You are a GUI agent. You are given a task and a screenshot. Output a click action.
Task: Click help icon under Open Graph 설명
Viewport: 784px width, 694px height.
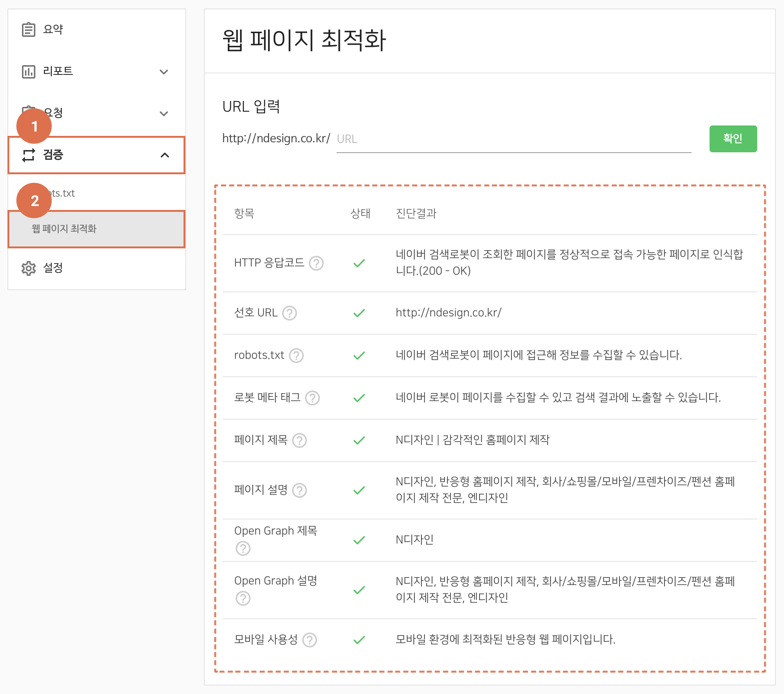243,598
